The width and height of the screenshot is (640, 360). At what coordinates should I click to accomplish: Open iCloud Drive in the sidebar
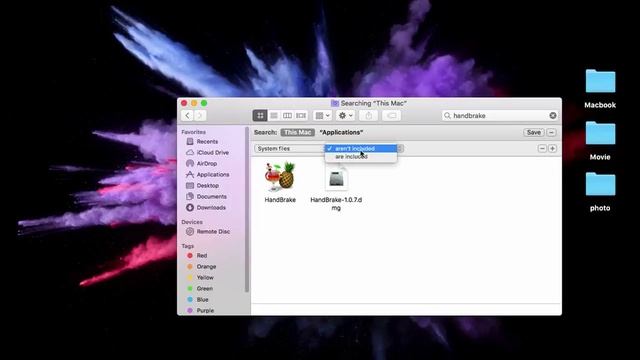(207, 153)
